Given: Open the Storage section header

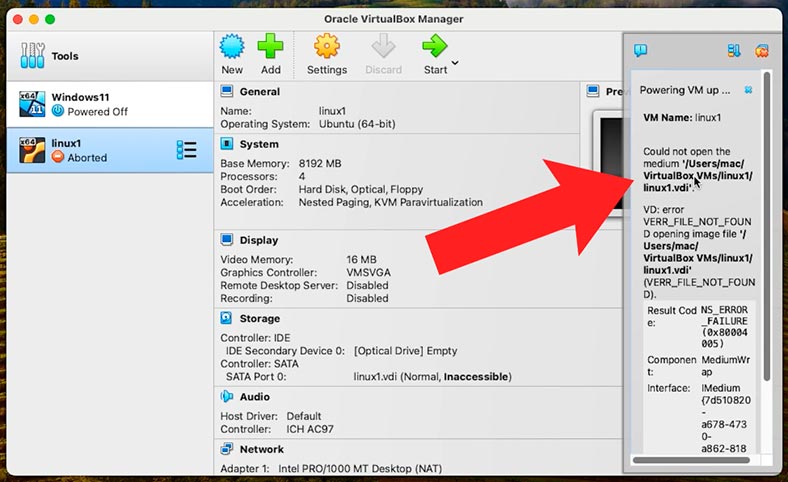Looking at the screenshot, I should tap(260, 319).
